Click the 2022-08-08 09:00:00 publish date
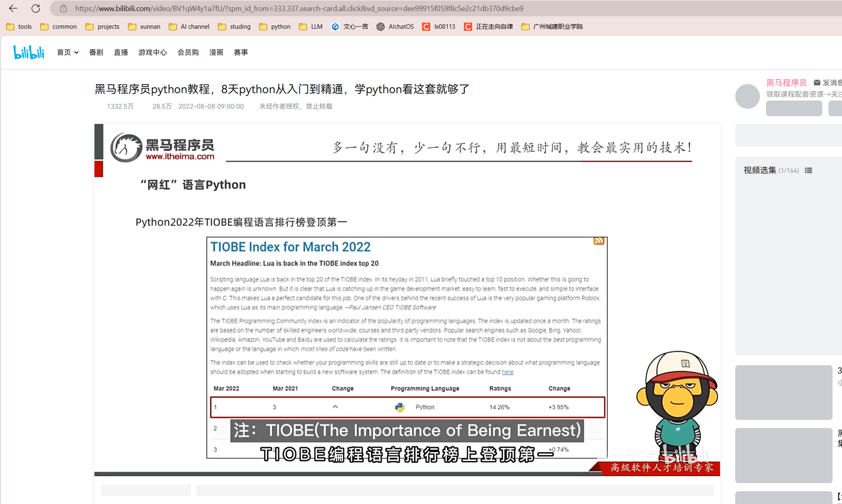 pos(211,106)
